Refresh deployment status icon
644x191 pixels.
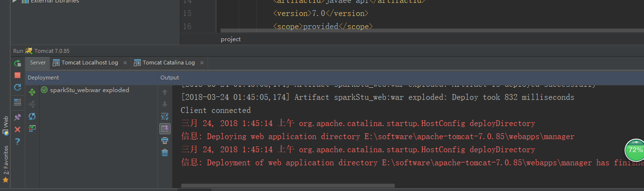pos(32,116)
